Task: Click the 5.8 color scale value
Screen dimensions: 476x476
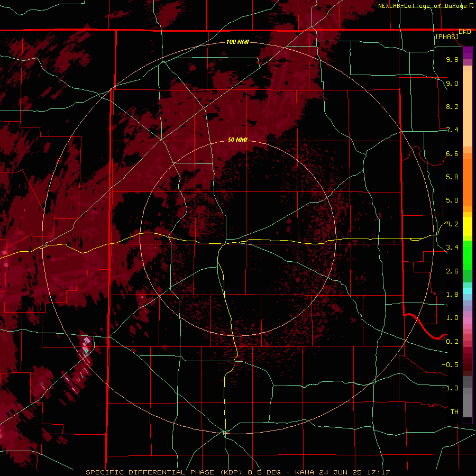Action: pyautogui.click(x=452, y=177)
